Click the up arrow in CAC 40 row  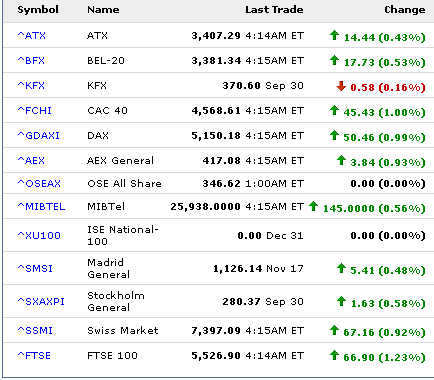[x=334, y=110]
